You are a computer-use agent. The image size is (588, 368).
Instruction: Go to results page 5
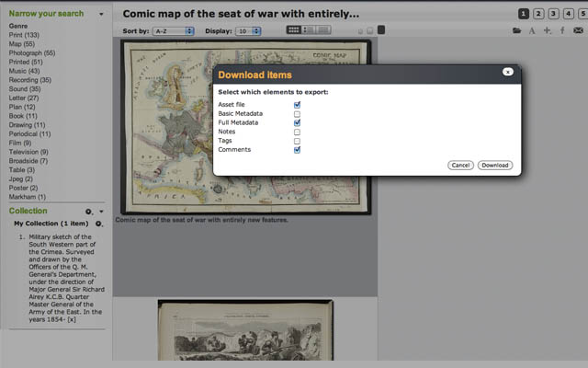click(583, 14)
